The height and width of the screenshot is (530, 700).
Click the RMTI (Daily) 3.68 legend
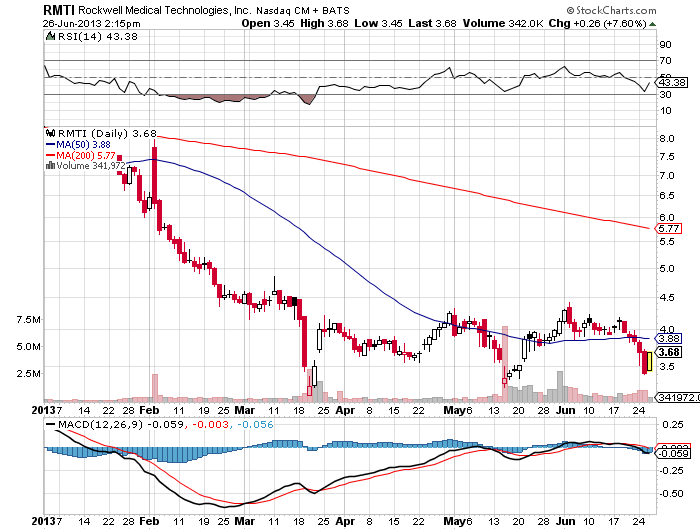coord(107,134)
